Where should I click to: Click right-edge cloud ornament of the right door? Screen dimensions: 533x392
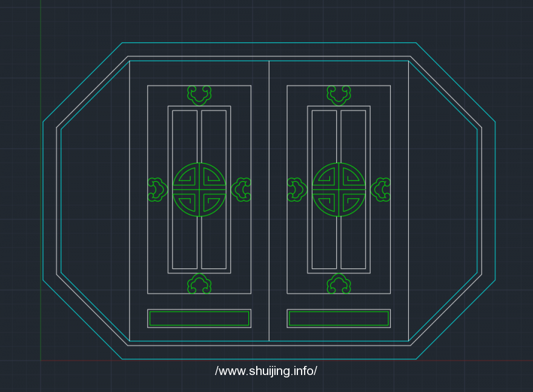click(380, 190)
